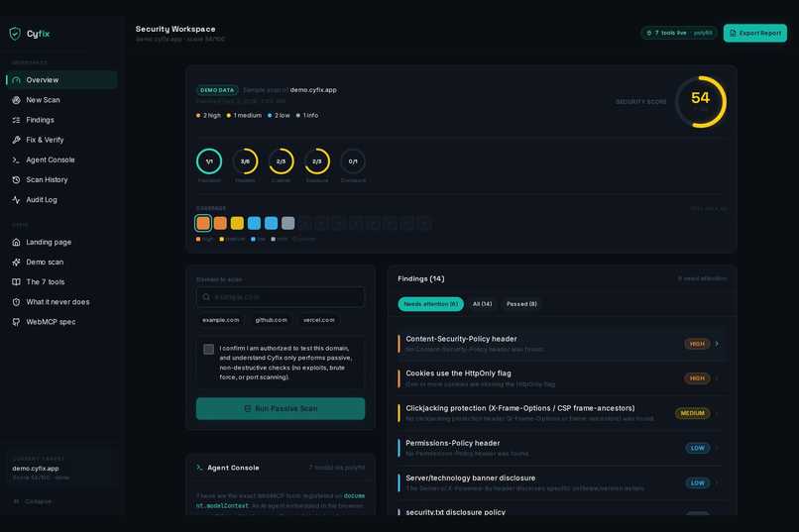
Task: Click the LOW badge on Permissions-Policy row
Action: 698,448
